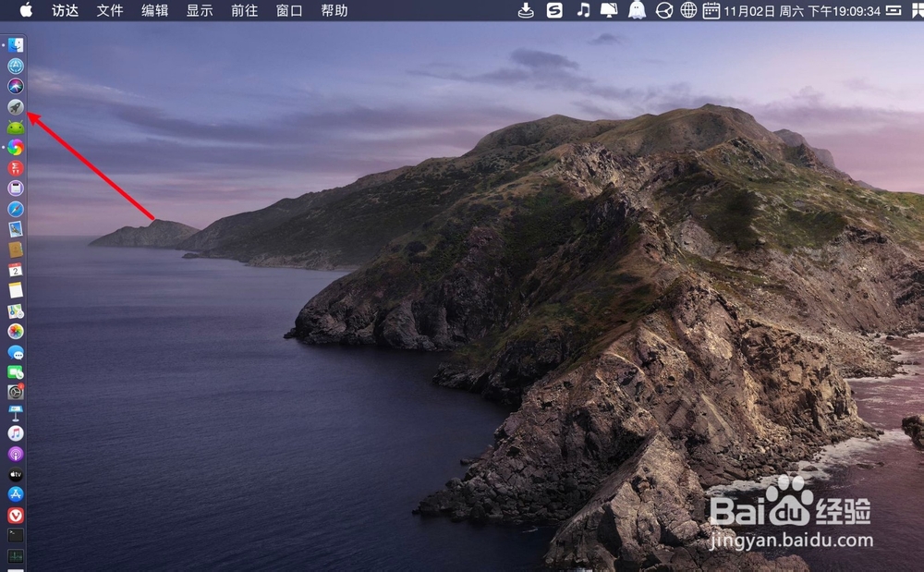Image resolution: width=924 pixels, height=572 pixels.
Task: Launch Safari from the dock
Action: click(x=16, y=209)
